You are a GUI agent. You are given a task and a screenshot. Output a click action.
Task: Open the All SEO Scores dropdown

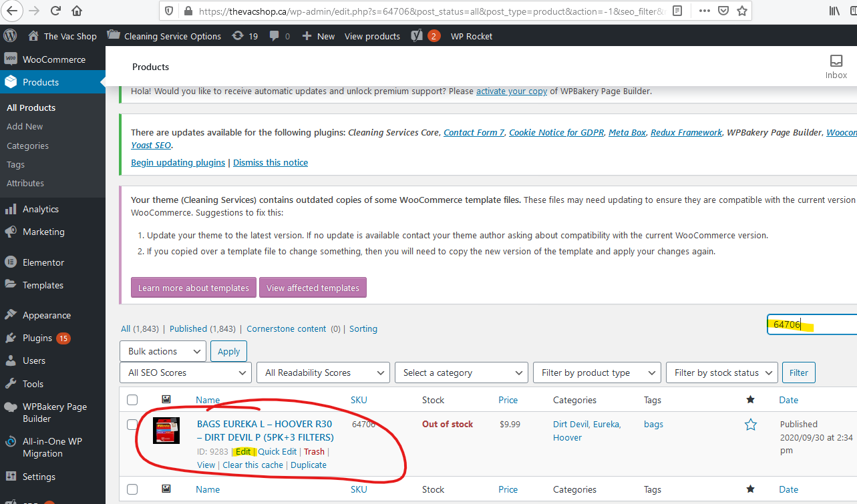(186, 372)
